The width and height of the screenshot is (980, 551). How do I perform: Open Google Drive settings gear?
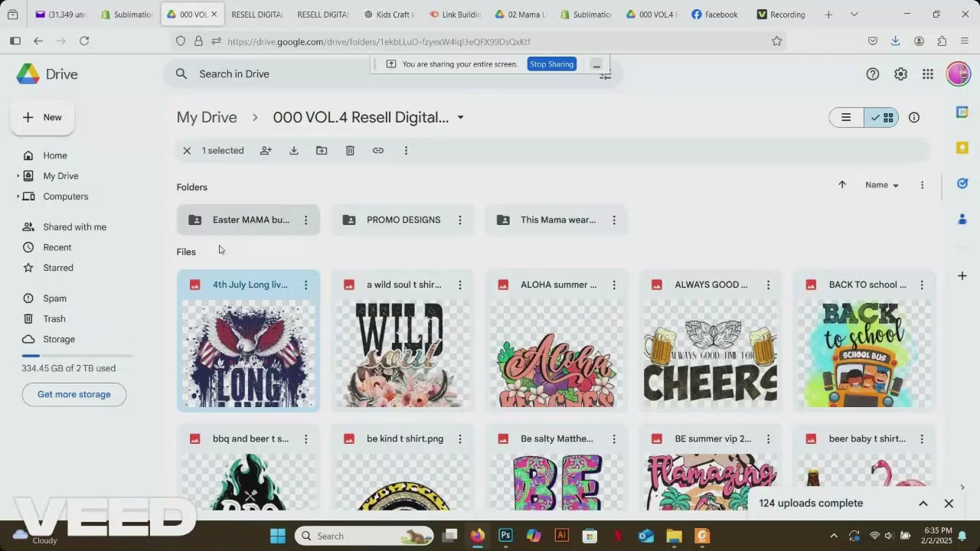[x=900, y=74]
